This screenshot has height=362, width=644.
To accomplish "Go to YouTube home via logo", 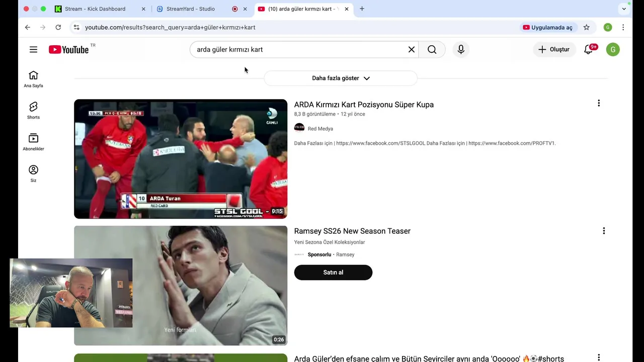I will pyautogui.click(x=69, y=49).
